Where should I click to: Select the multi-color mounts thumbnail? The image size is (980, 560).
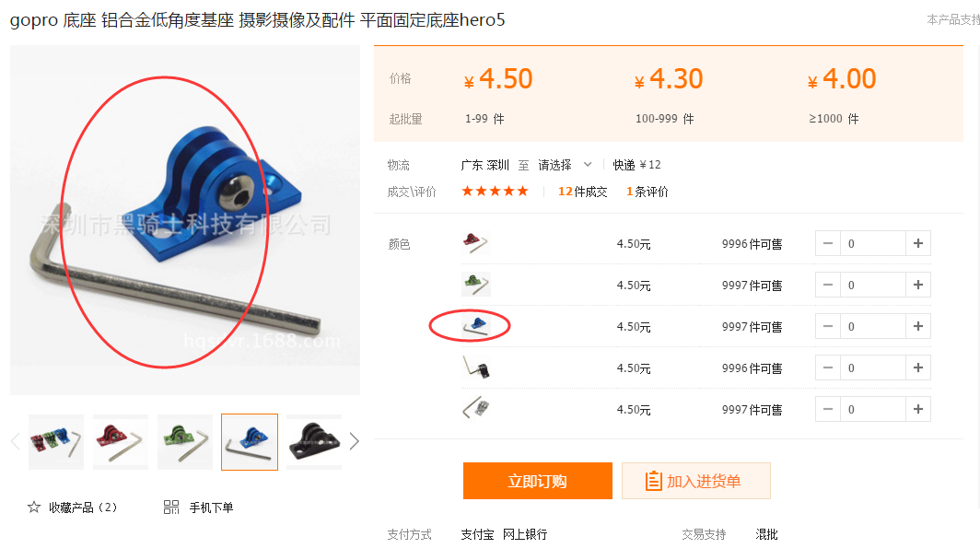pos(56,442)
